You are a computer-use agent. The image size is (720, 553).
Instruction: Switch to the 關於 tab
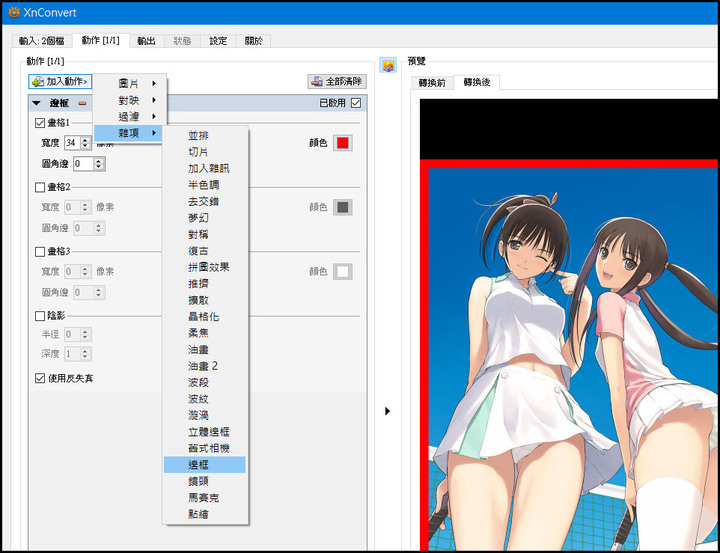click(x=253, y=41)
